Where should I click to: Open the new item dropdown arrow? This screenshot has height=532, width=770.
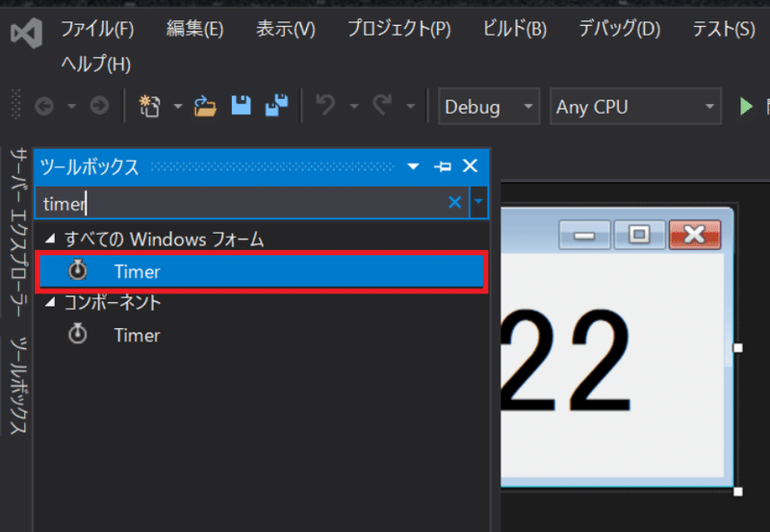coord(178,106)
